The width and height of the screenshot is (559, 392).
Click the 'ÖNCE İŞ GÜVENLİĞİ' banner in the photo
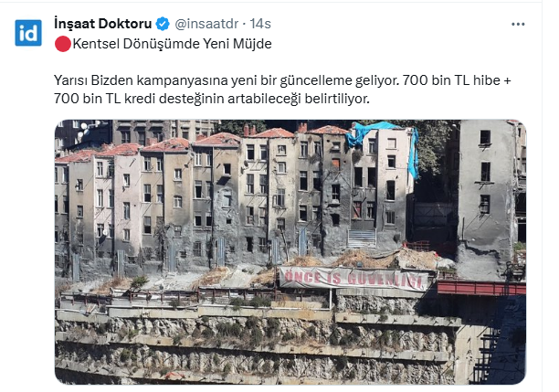pos(354,278)
